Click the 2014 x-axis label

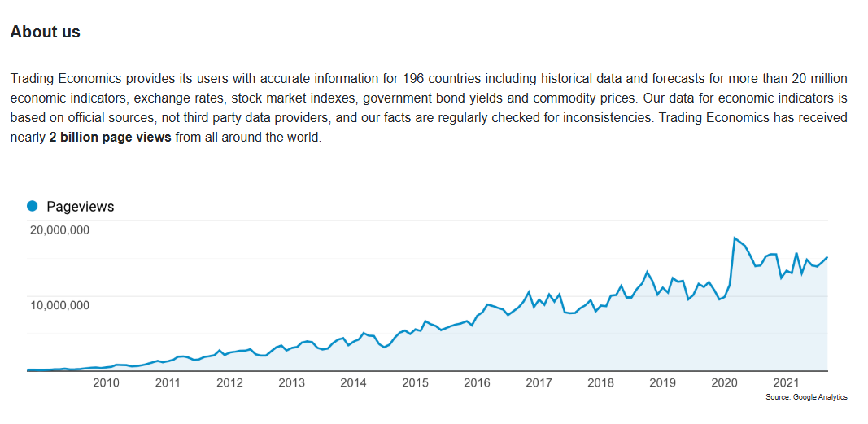pyautogui.click(x=353, y=382)
